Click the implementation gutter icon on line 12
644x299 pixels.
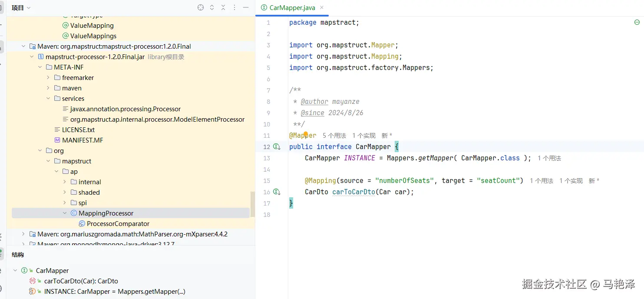[x=277, y=147]
